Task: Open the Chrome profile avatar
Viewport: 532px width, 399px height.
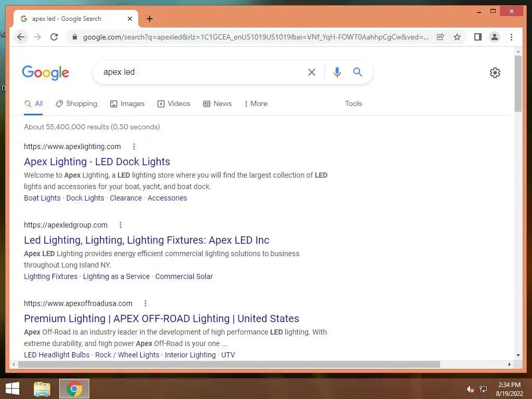Action: [495, 37]
